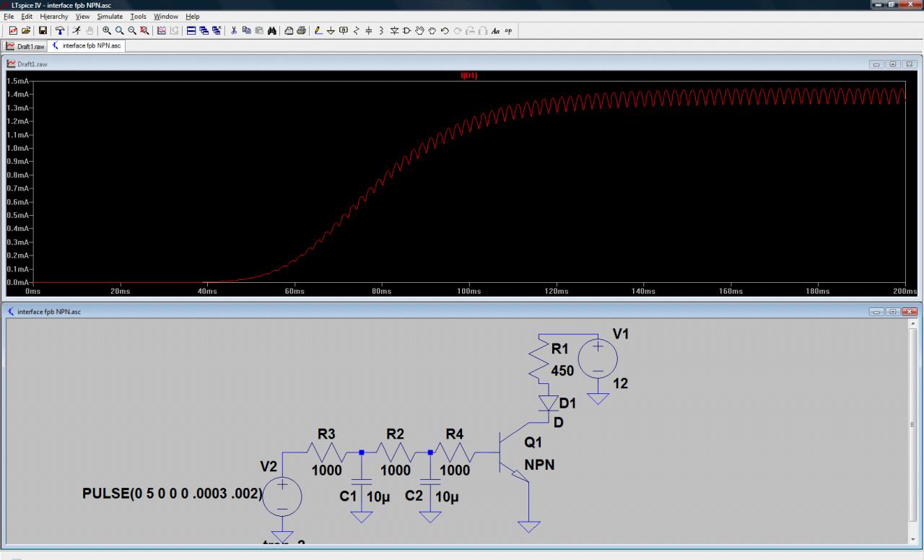
Task: Save the file with the floppy disk icon
Action: [43, 30]
